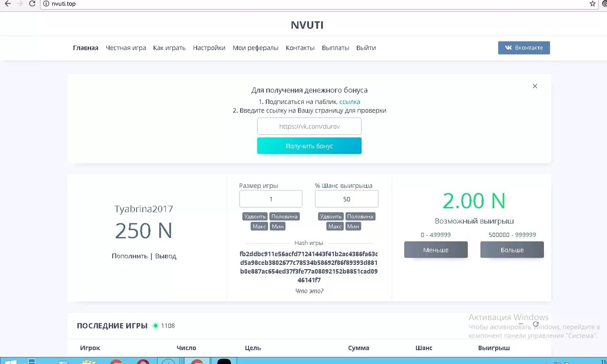607x364 pixels.
Task: Click Мин under Размер игры
Action: [x=278, y=227]
